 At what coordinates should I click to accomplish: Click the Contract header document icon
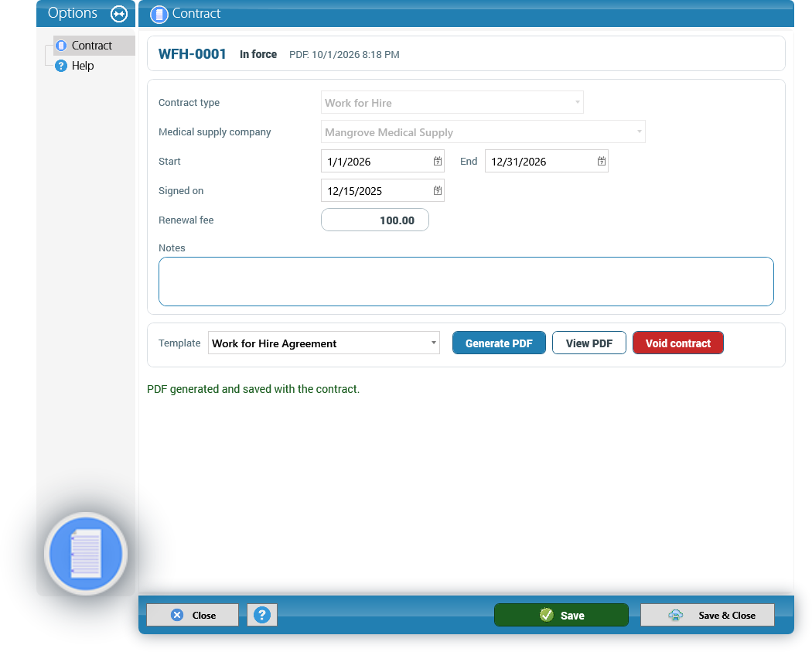pos(159,14)
